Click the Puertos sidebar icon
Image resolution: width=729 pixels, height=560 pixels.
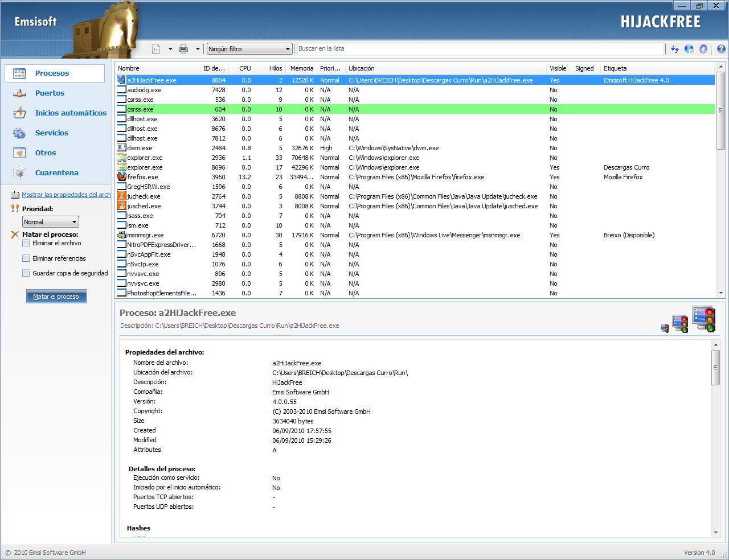coord(19,93)
